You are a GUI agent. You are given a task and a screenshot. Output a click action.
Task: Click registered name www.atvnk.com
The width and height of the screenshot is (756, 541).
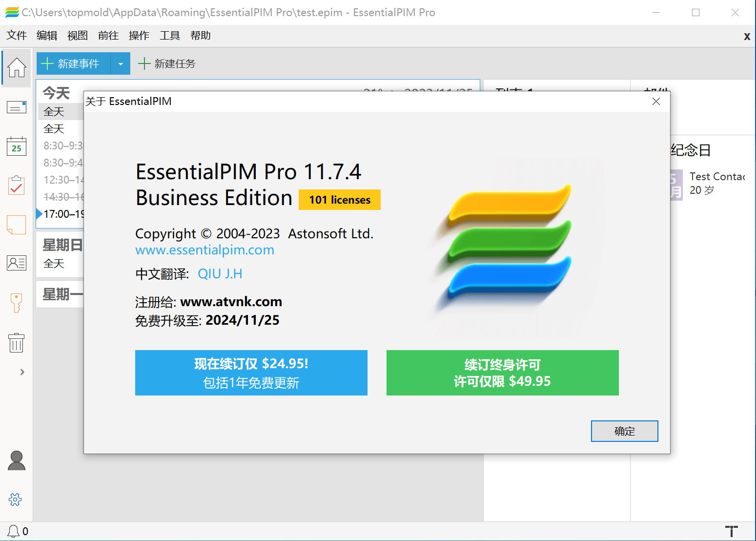tap(231, 302)
